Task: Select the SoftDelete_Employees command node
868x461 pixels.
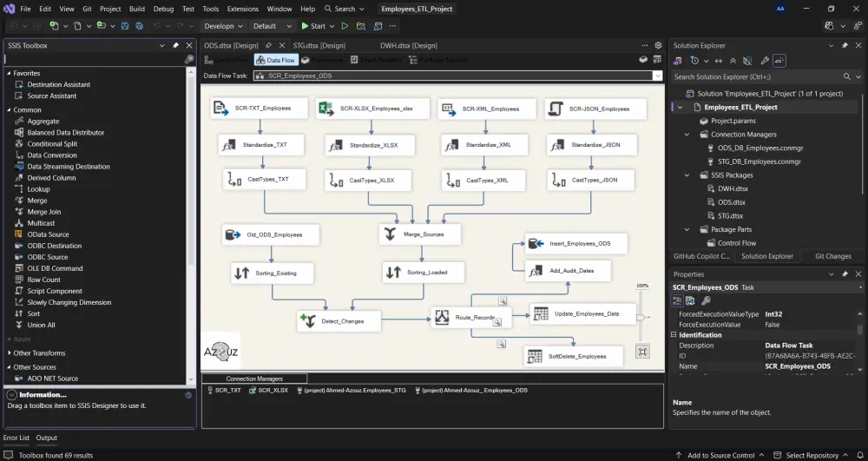Action: point(574,357)
